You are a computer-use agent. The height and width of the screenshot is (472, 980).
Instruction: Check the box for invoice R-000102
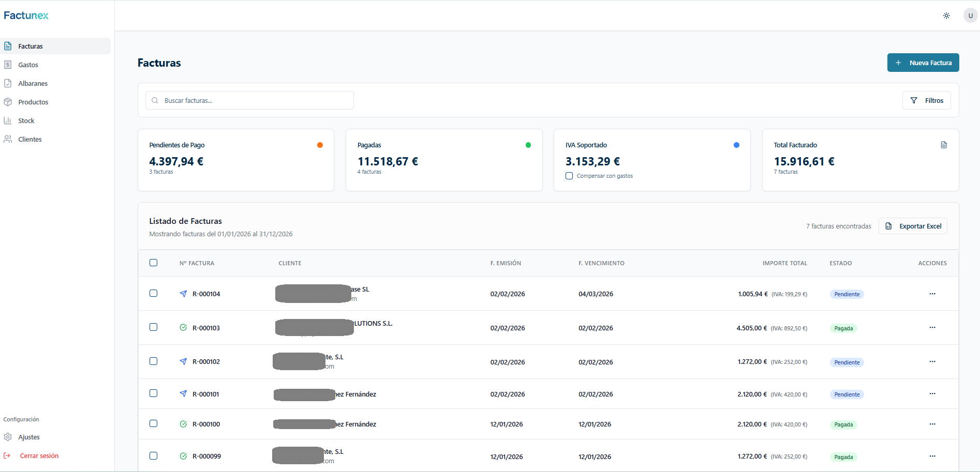pyautogui.click(x=154, y=361)
